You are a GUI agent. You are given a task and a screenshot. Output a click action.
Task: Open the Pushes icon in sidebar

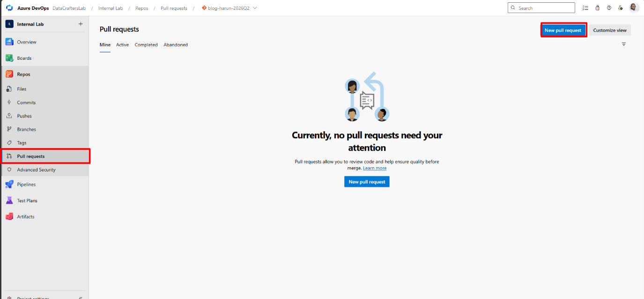coord(9,116)
